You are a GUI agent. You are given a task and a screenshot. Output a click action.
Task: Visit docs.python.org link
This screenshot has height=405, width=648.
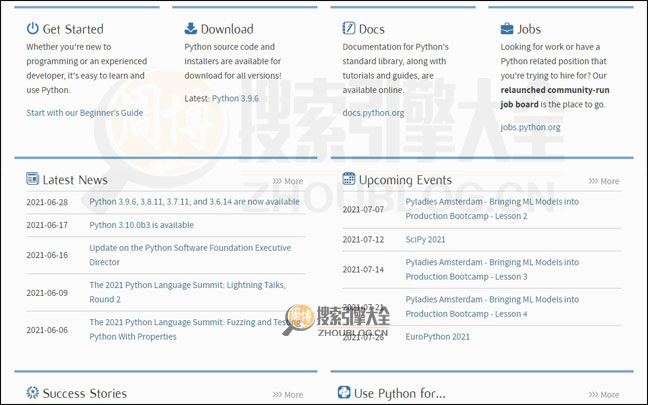click(373, 113)
